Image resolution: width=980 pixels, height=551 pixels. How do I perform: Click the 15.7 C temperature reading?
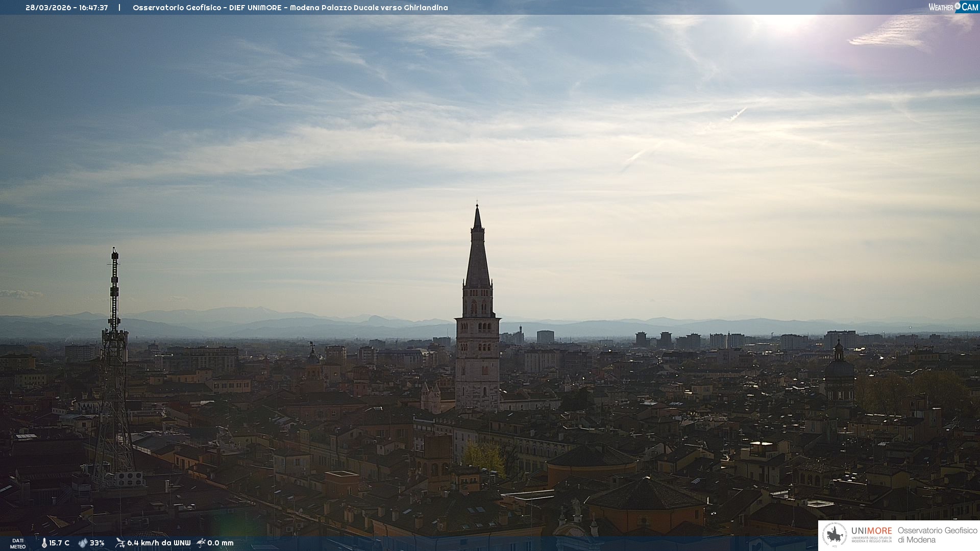click(59, 543)
